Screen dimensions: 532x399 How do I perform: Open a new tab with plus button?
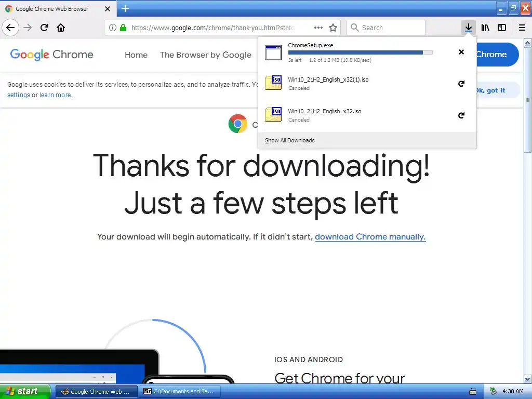[125, 8]
